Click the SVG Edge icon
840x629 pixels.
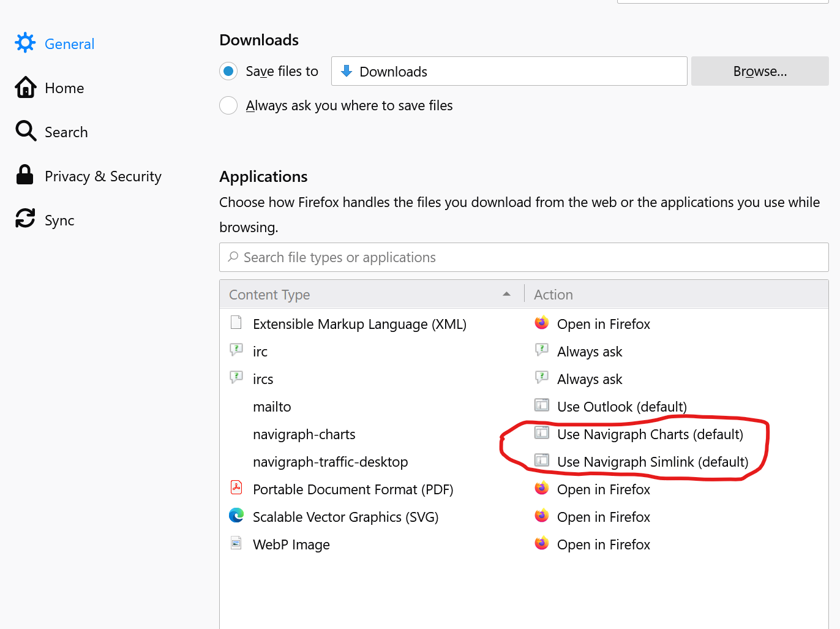pos(236,516)
